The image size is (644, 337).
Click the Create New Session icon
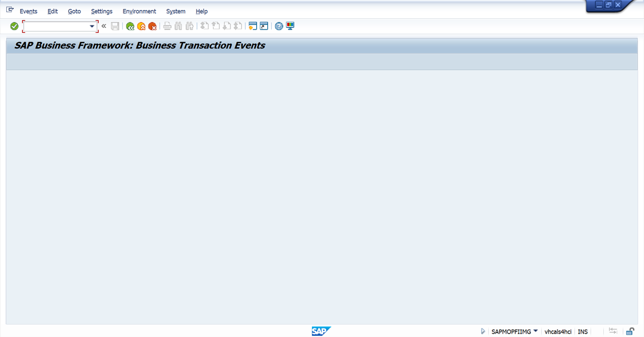click(253, 26)
